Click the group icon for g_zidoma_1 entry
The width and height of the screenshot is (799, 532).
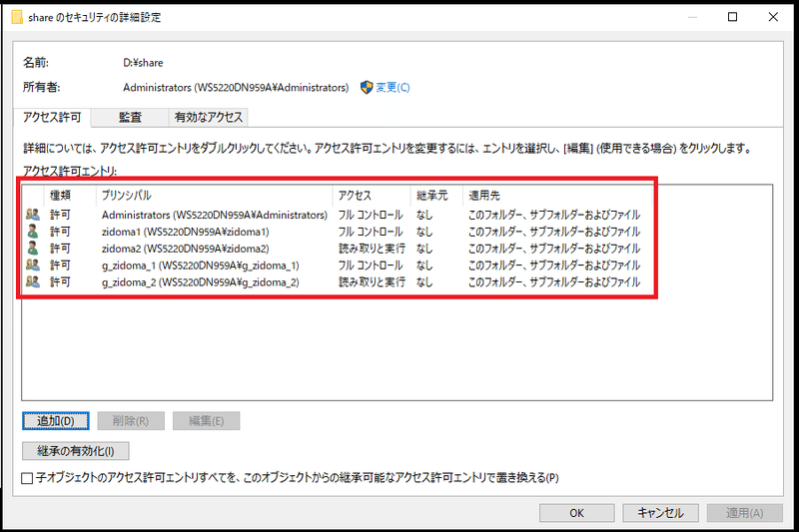(x=33, y=265)
